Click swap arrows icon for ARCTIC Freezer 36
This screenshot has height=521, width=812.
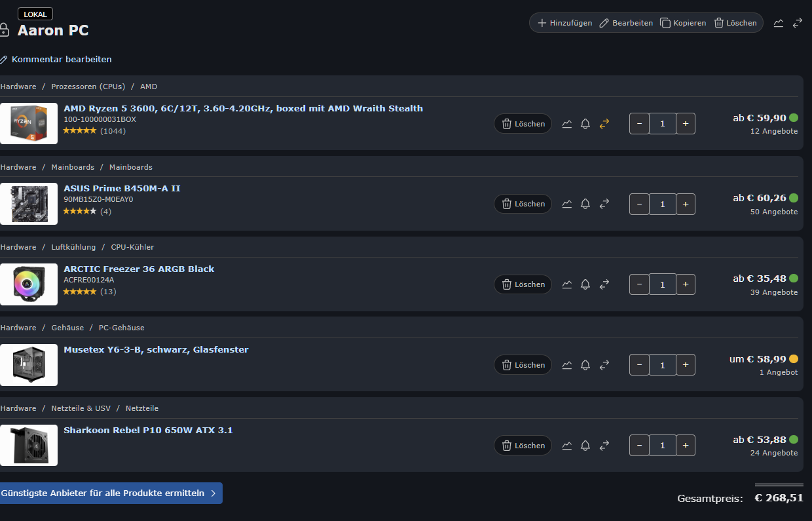point(604,284)
